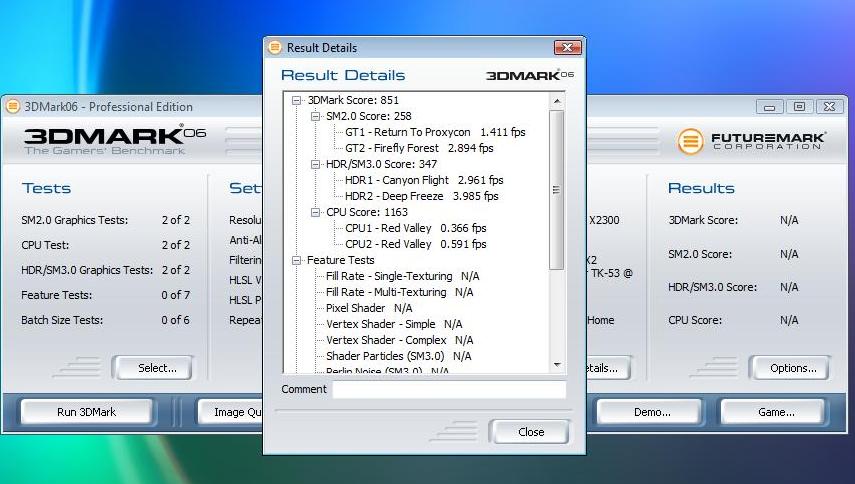Collapse the HDR/SM3.0 Score node

point(316,164)
